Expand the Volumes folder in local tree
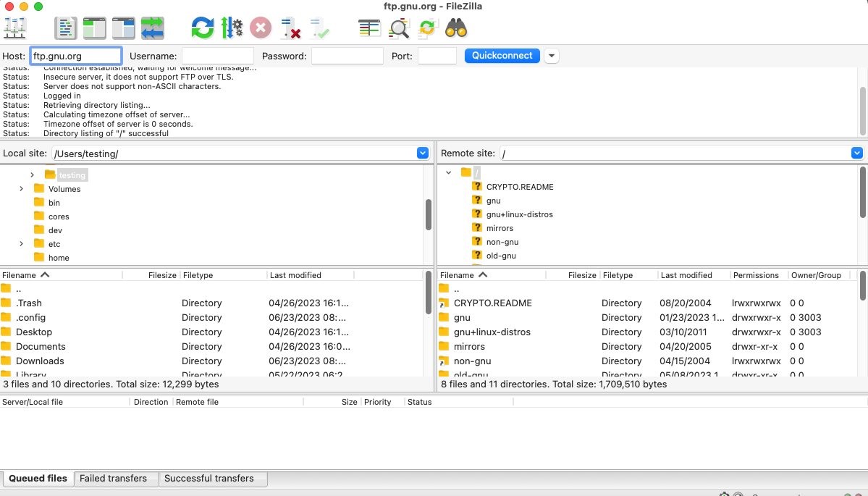 point(21,189)
